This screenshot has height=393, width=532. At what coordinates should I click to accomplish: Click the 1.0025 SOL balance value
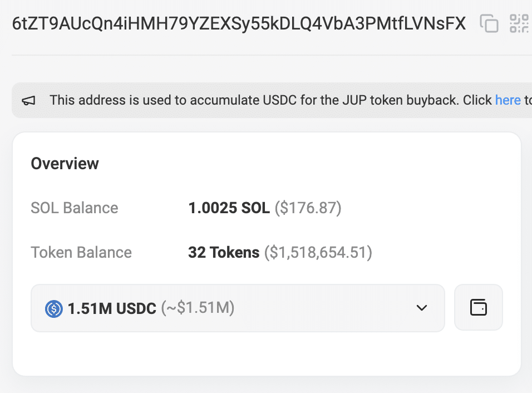tap(229, 208)
